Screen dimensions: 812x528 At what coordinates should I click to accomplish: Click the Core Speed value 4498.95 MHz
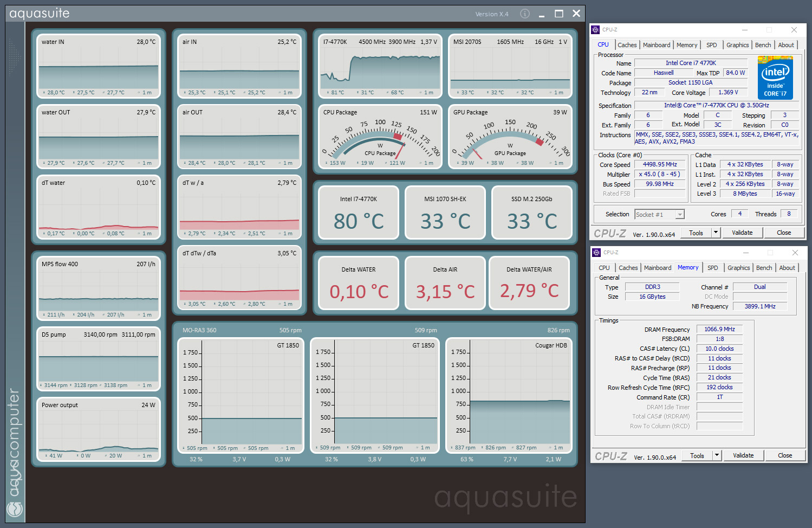coord(660,165)
